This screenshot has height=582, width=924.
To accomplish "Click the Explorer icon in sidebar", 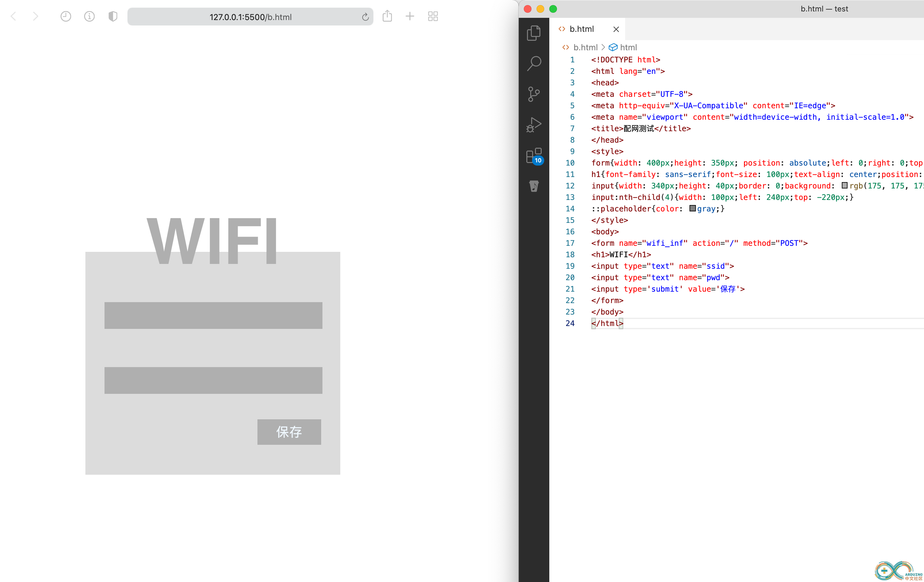I will 534,32.
